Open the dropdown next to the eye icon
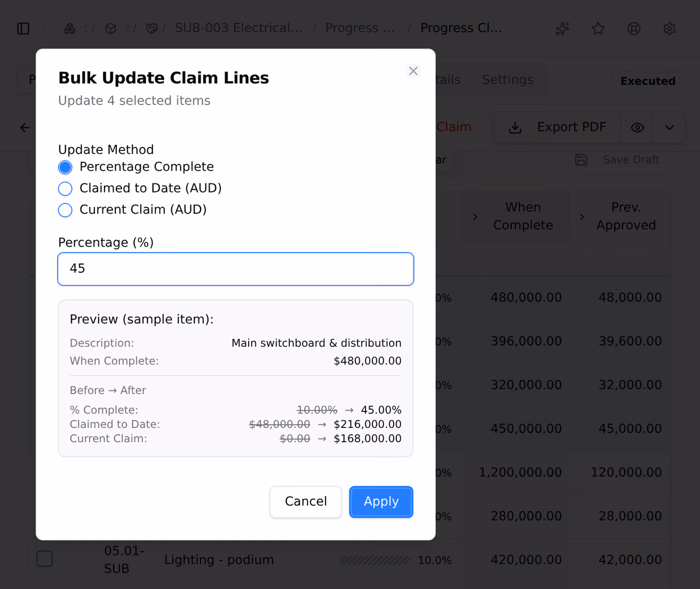Viewport: 700px width, 589px height. pos(670,128)
